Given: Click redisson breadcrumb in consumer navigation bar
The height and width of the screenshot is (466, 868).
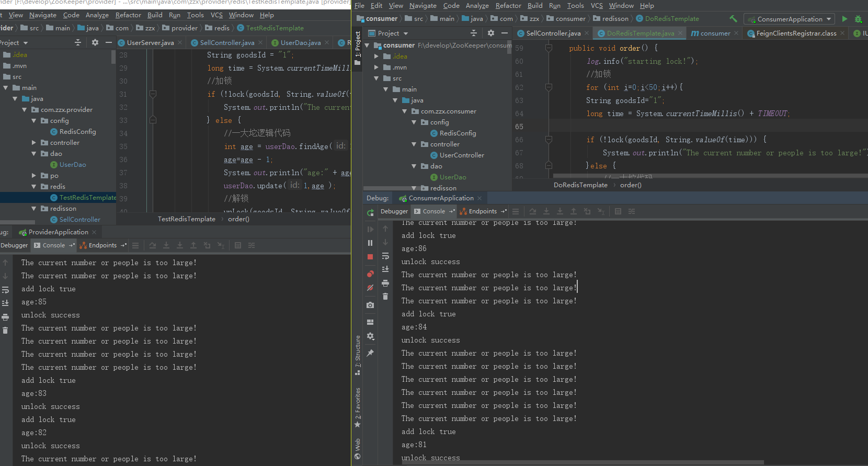Looking at the screenshot, I should coord(615,19).
